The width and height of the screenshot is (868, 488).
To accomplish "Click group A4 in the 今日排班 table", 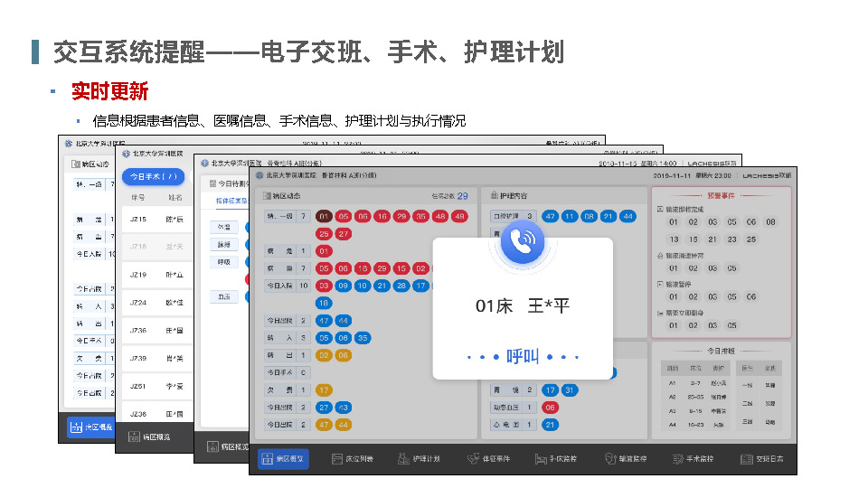I will click(672, 425).
